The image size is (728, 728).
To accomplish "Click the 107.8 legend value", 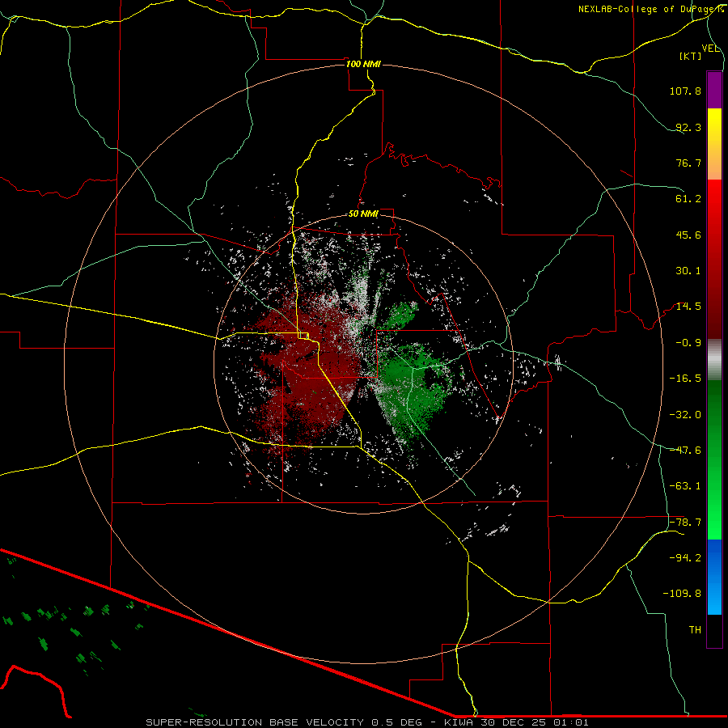I will coord(685,91).
